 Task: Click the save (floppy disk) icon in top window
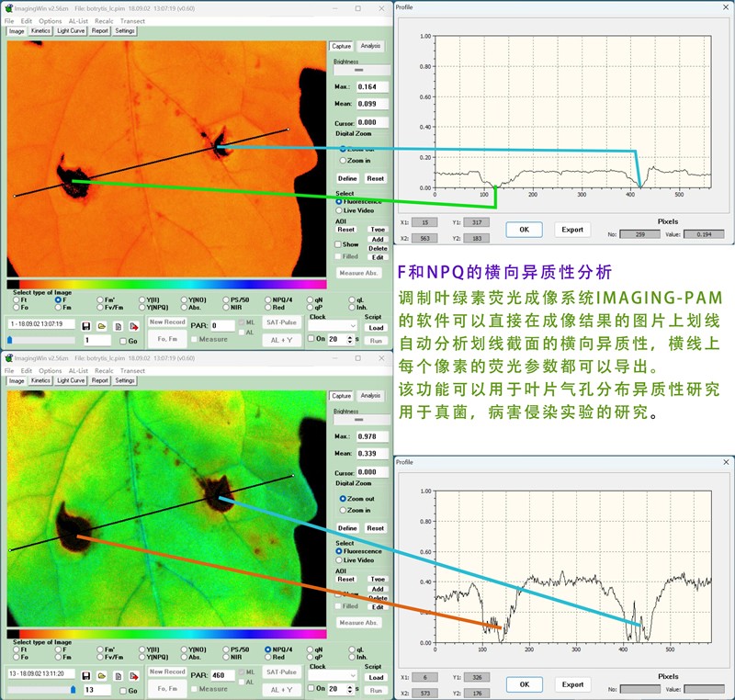(x=85, y=326)
